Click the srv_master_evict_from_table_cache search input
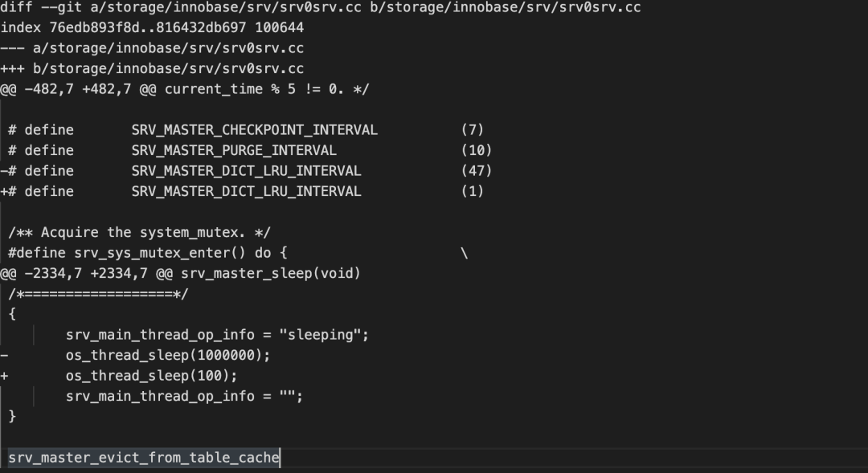 click(144, 459)
